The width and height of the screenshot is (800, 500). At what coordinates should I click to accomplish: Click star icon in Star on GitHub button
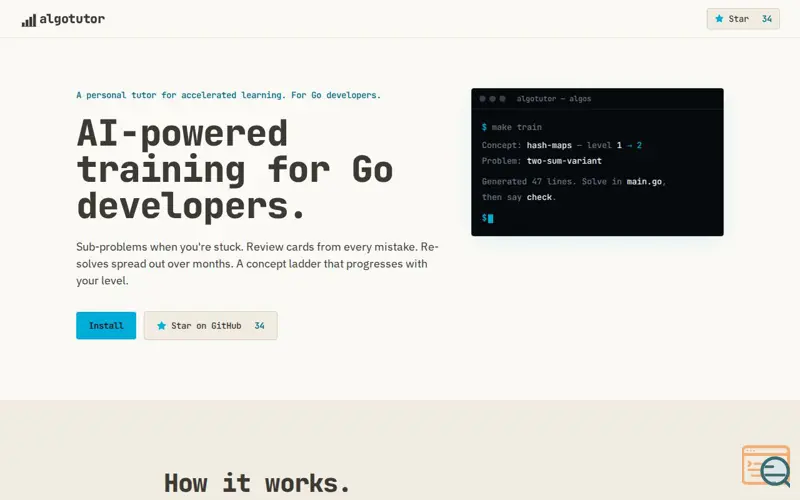[x=161, y=326]
